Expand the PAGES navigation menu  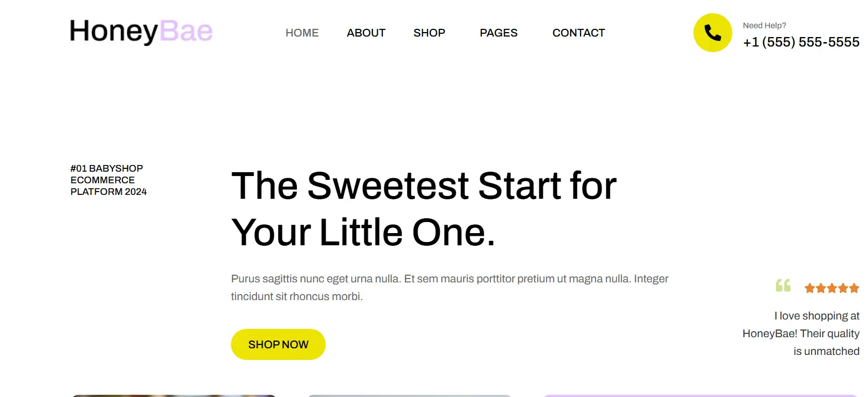(x=499, y=33)
